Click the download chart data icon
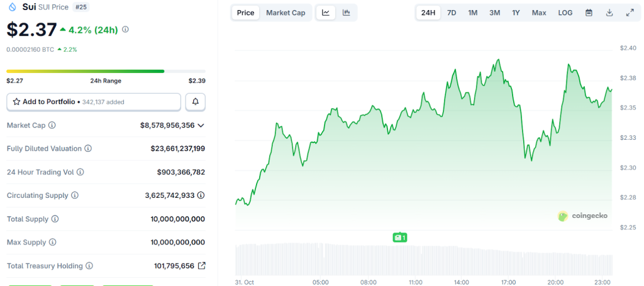644x286 pixels. 609,13
